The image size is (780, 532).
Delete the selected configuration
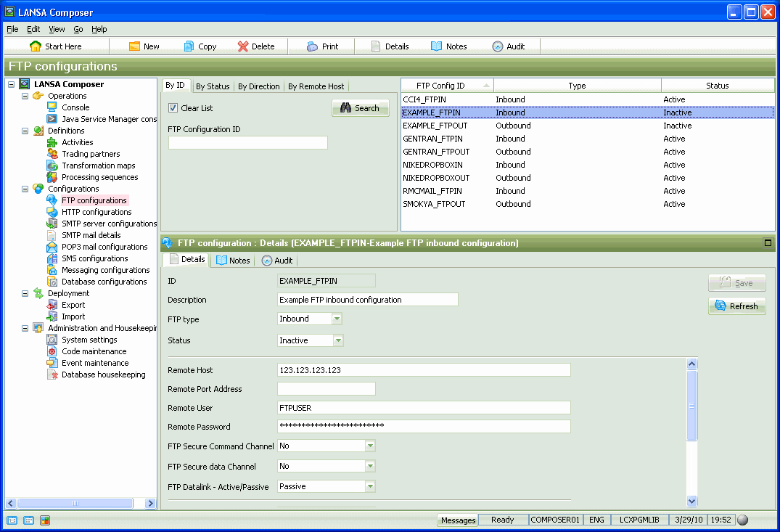pos(257,46)
